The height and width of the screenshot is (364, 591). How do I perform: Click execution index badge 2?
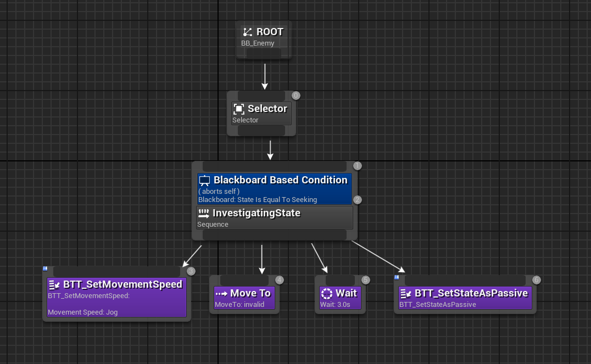tap(358, 200)
